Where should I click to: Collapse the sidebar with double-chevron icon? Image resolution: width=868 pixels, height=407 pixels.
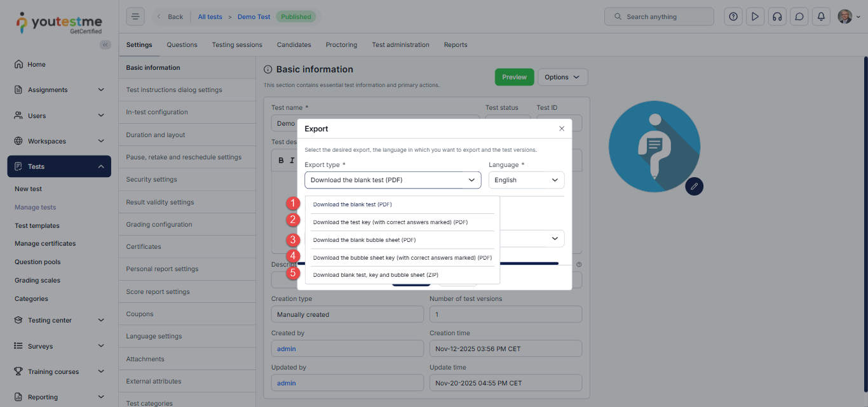pos(105,44)
